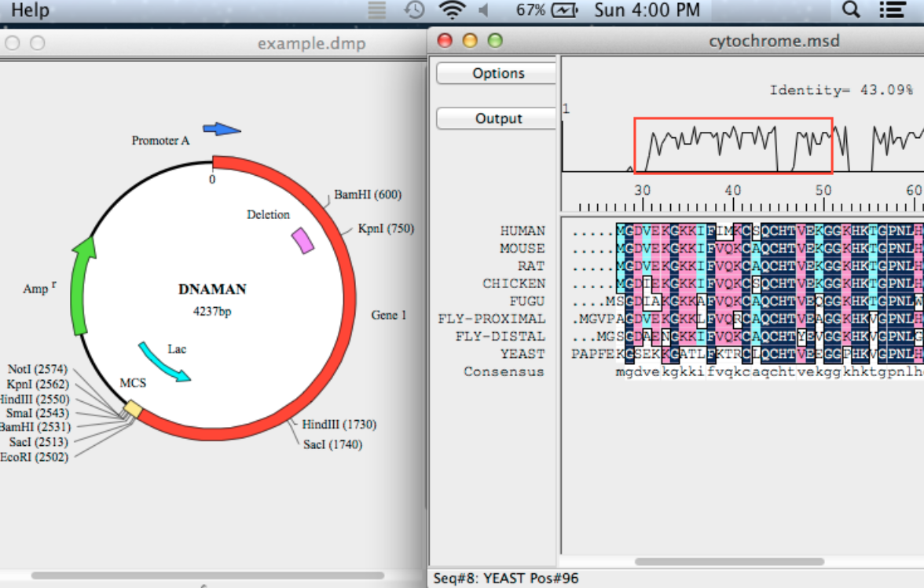Open the Help menu

[x=30, y=10]
